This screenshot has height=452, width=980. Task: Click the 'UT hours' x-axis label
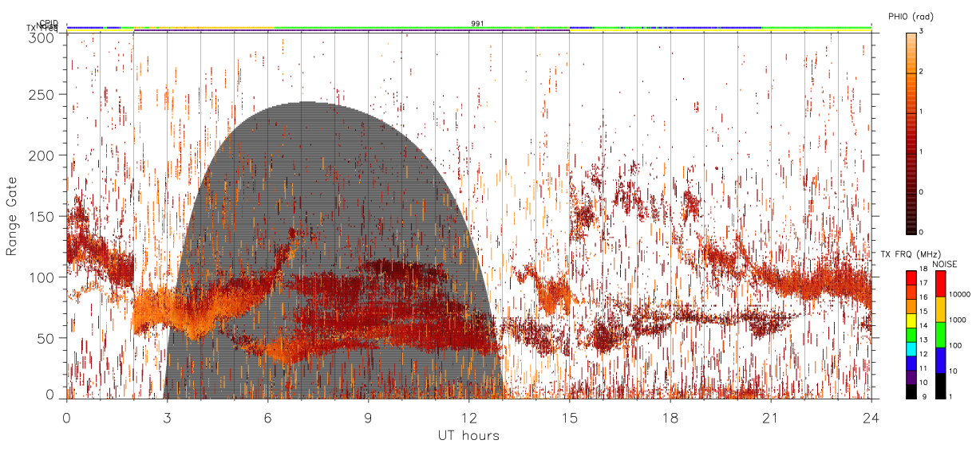[468, 435]
